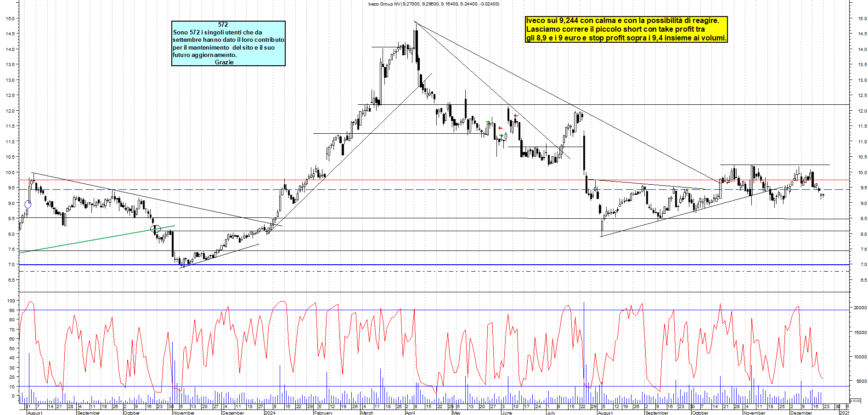This screenshot has height=415, width=868.
Task: Click the chart title 'Iveco Group NV'
Action: 384,4
